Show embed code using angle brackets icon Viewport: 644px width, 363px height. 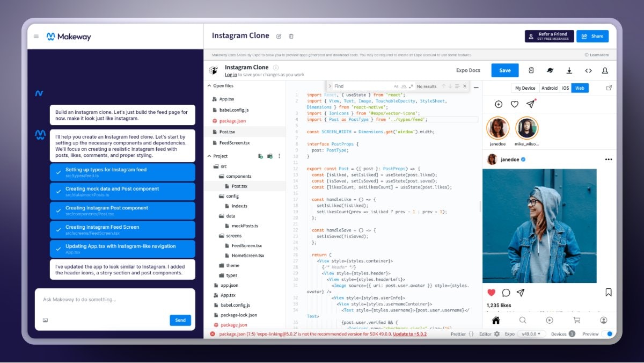pyautogui.click(x=588, y=70)
